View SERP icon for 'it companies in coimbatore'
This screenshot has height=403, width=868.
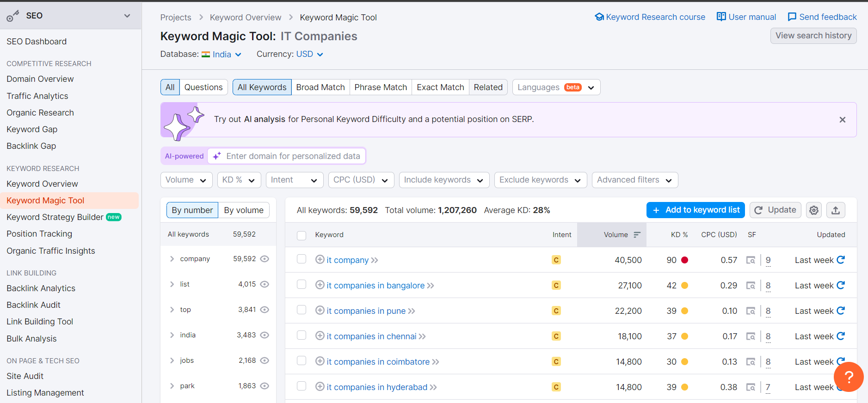pos(751,362)
